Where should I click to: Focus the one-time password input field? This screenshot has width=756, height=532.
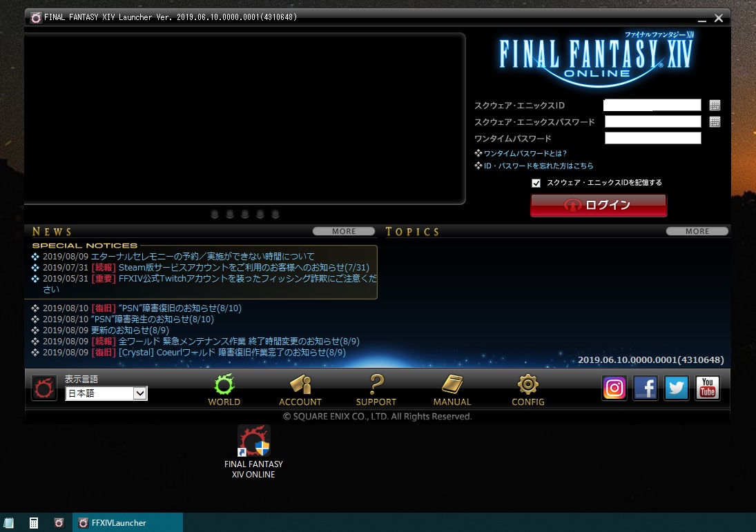pos(653,138)
